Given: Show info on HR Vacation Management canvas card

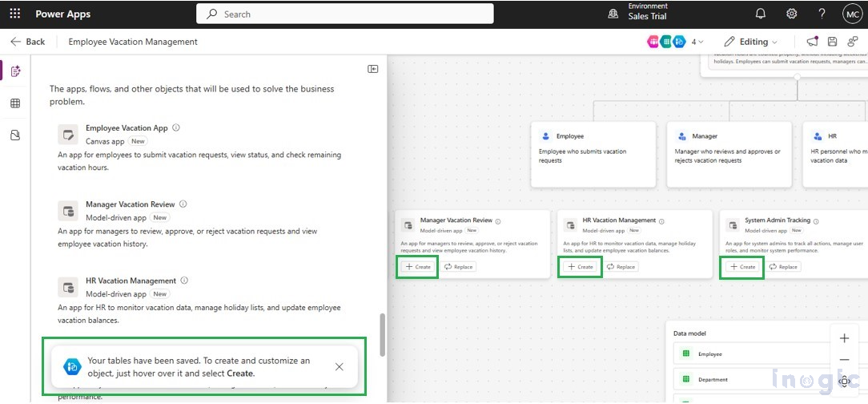Looking at the screenshot, I should 662,221.
